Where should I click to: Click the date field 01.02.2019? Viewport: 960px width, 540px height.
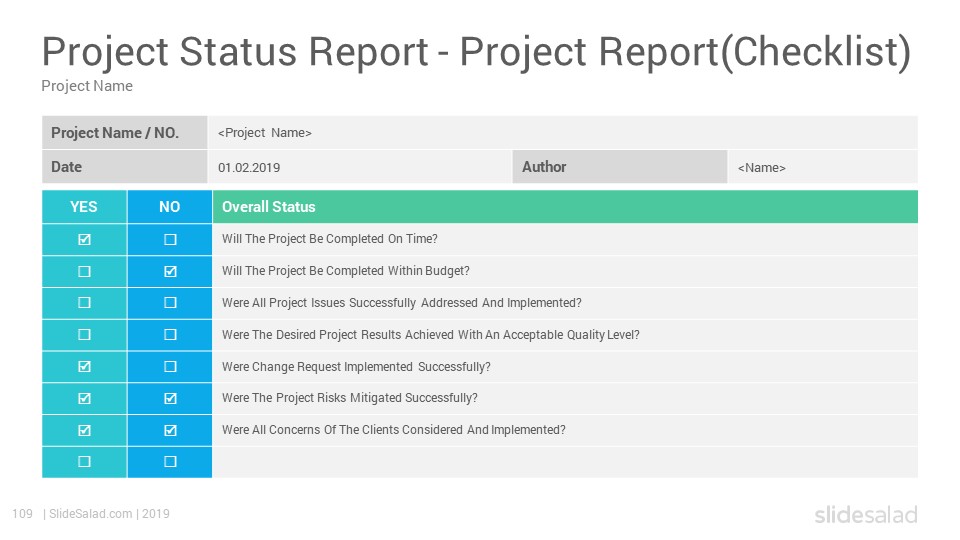pos(360,167)
